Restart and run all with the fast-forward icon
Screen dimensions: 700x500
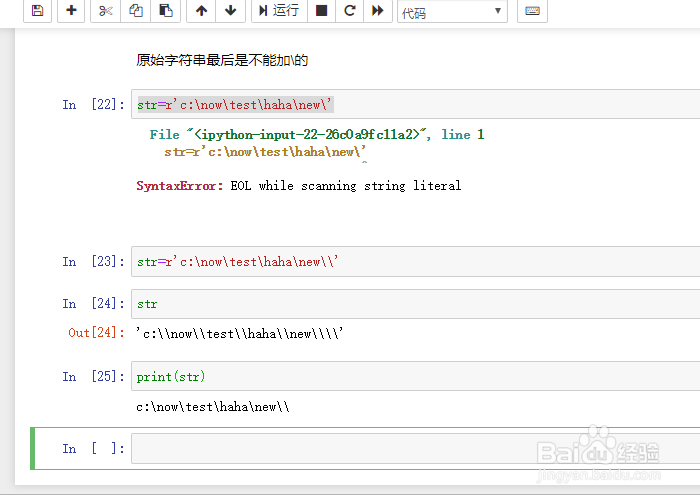(378, 10)
